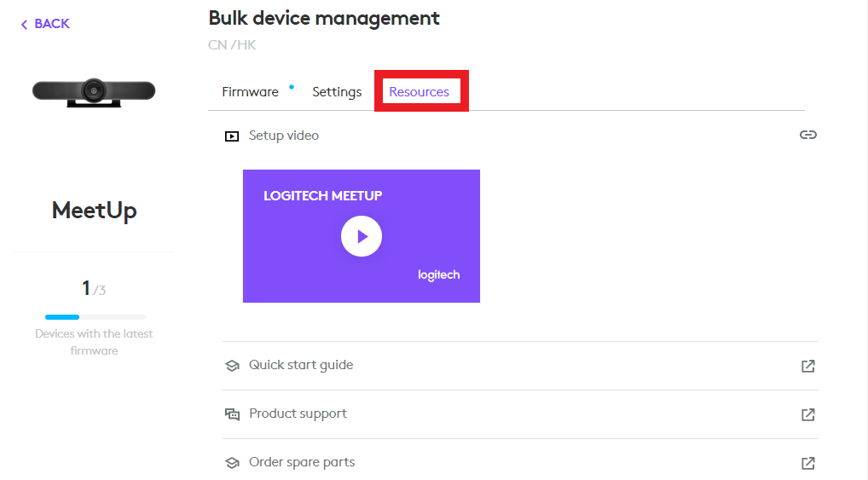The height and width of the screenshot is (480, 868).
Task: Click the Product support chat icon
Action: pos(232,414)
